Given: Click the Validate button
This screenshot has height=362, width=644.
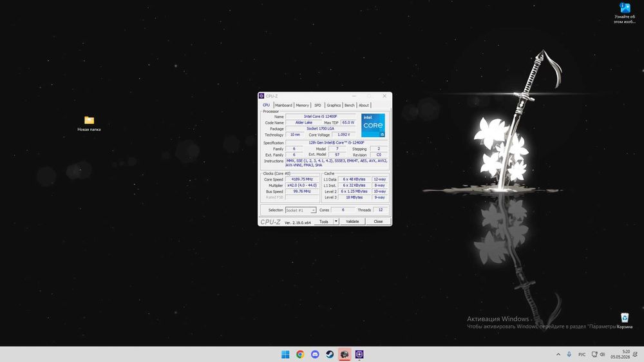Looking at the screenshot, I should [x=352, y=222].
